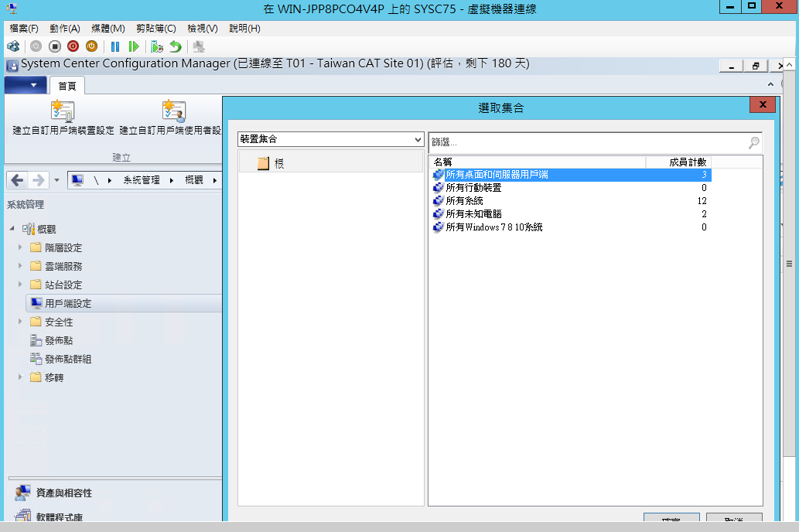This screenshot has width=799, height=532.
Task: Click 概觀 in the breadcrumb
Action: click(x=193, y=180)
